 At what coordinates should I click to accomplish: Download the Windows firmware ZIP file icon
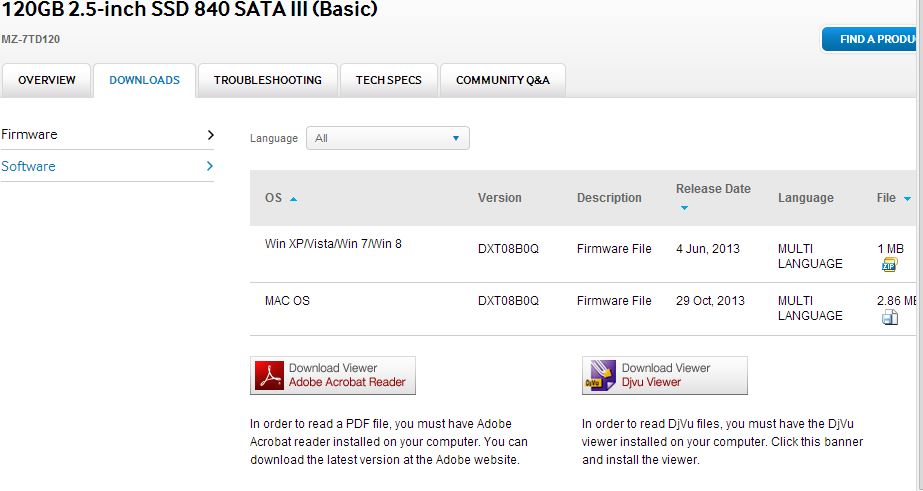[889, 265]
